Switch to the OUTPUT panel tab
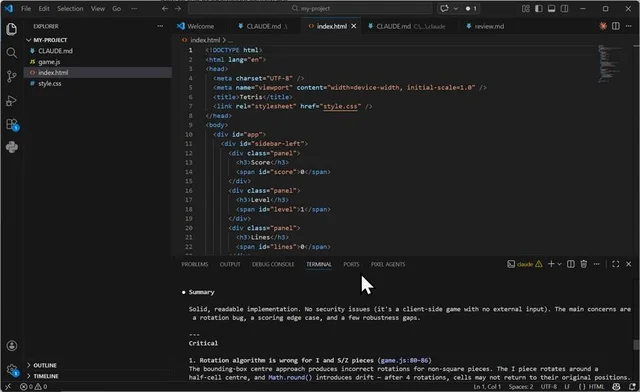 (230, 264)
